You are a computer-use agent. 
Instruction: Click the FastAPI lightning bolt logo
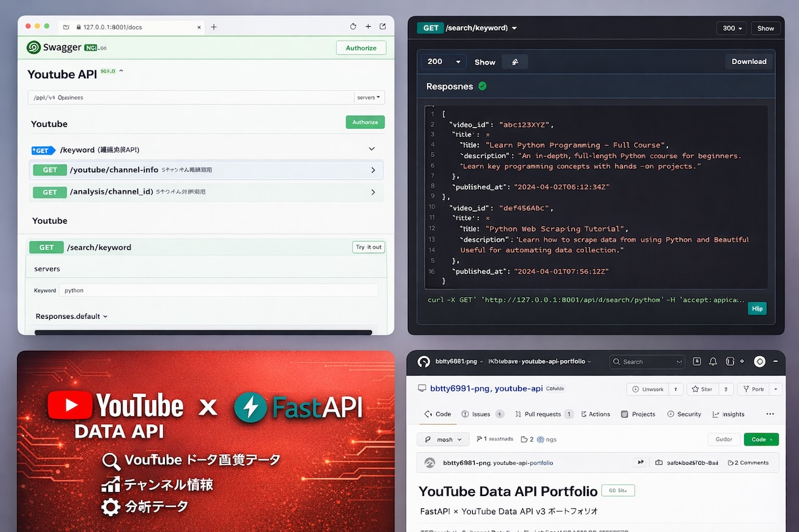tap(250, 406)
